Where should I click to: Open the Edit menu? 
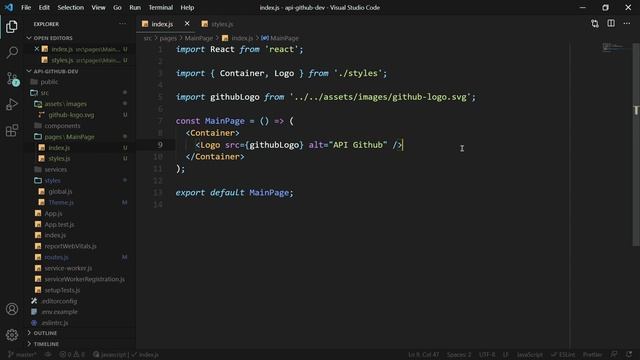(x=44, y=7)
